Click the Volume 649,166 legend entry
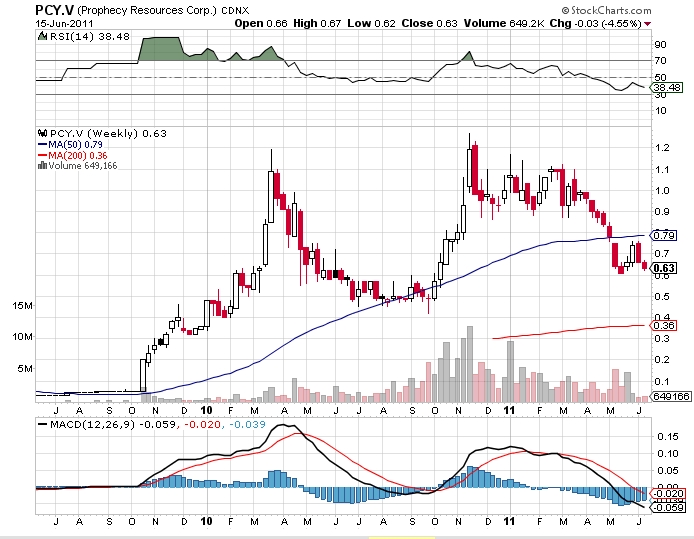This screenshot has width=694, height=539. coord(83,166)
